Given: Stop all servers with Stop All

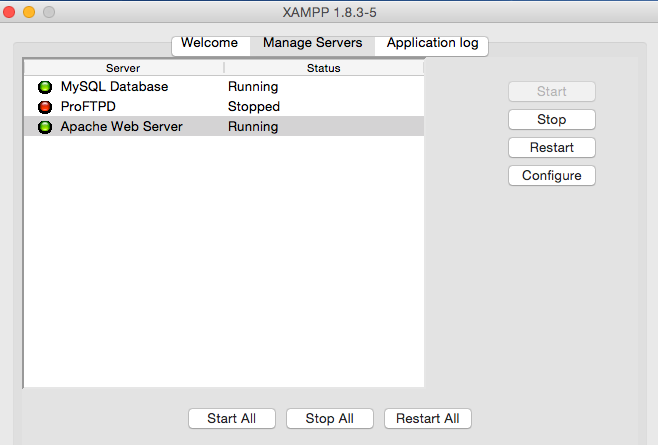Looking at the screenshot, I should pyautogui.click(x=329, y=419).
